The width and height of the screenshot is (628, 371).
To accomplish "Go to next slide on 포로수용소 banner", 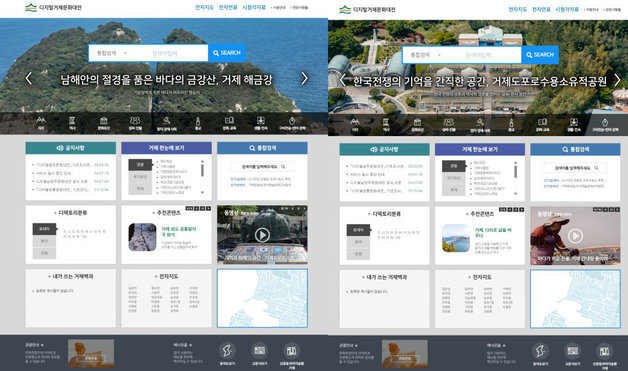I will pyautogui.click(x=617, y=80).
